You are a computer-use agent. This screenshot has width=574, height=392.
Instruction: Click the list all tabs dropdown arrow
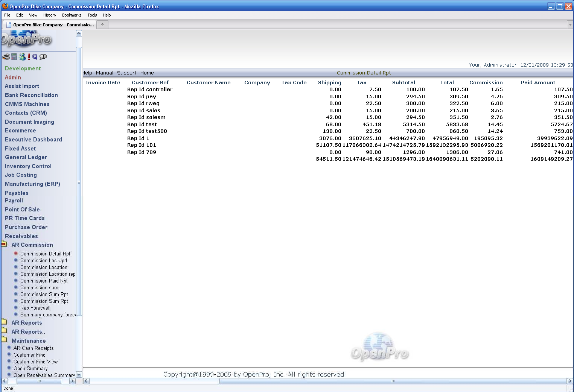570,25
